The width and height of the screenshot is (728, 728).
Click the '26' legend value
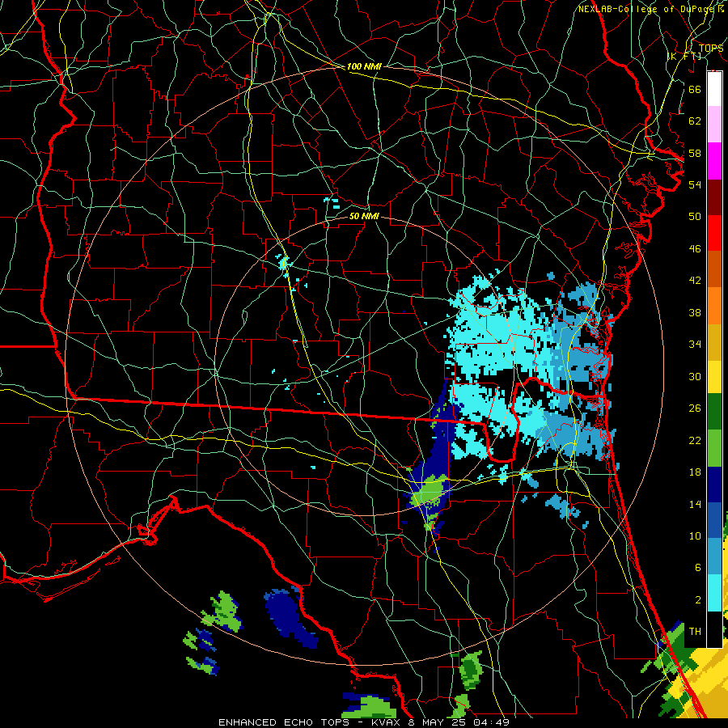695,408
